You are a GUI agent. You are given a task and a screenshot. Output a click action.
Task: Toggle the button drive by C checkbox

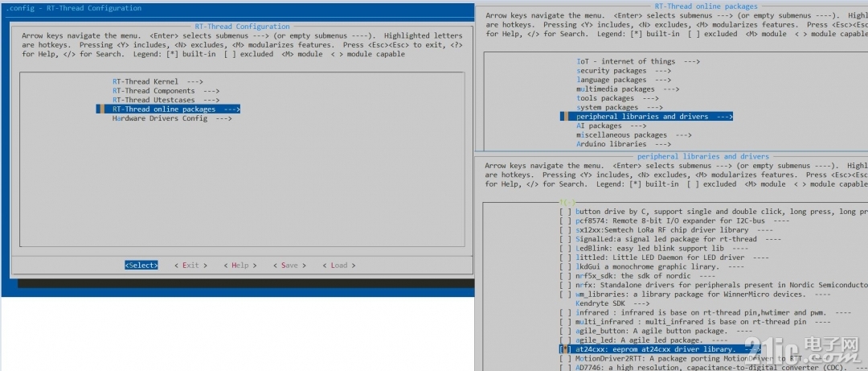tap(565, 212)
